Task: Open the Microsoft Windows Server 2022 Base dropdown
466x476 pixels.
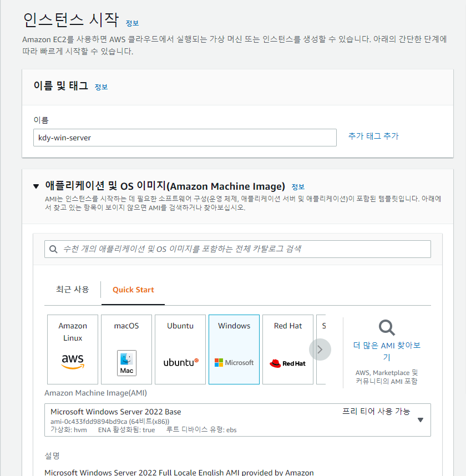Action: click(237, 420)
